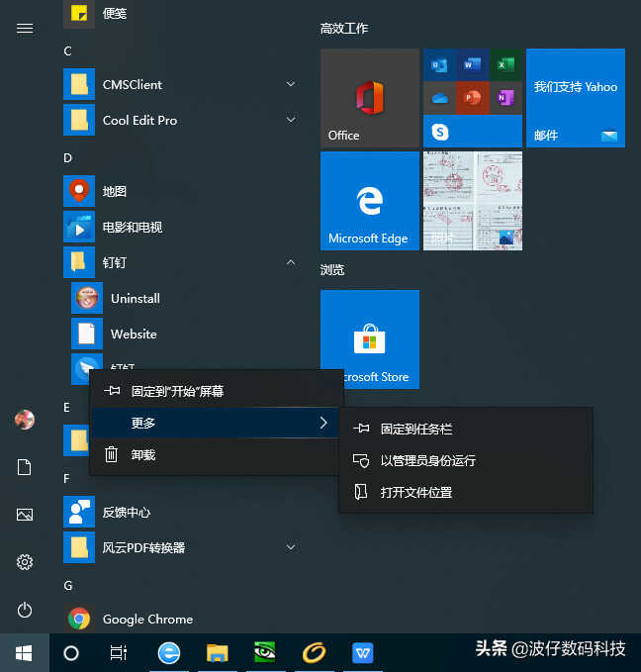This screenshot has width=641, height=672.
Task: Expand the CMSClient folder
Action: click(291, 84)
